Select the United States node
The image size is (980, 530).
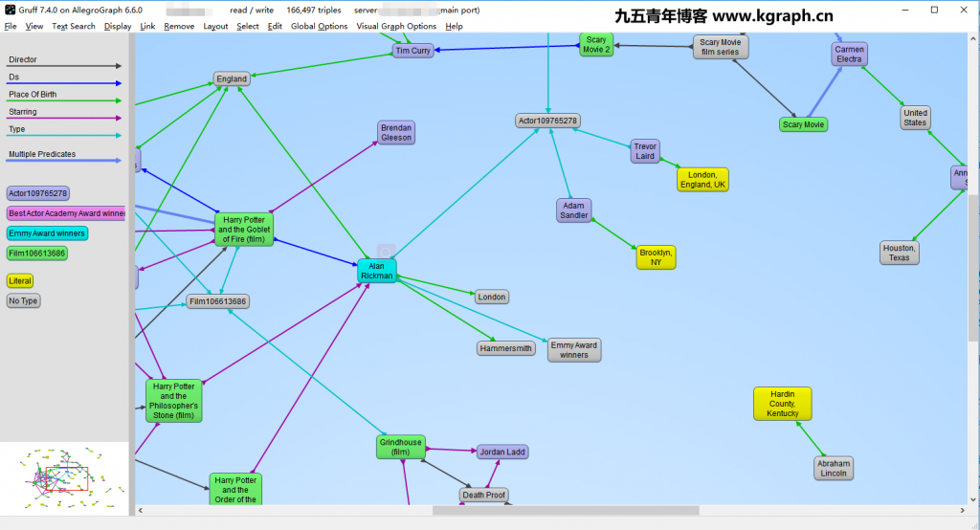point(915,118)
